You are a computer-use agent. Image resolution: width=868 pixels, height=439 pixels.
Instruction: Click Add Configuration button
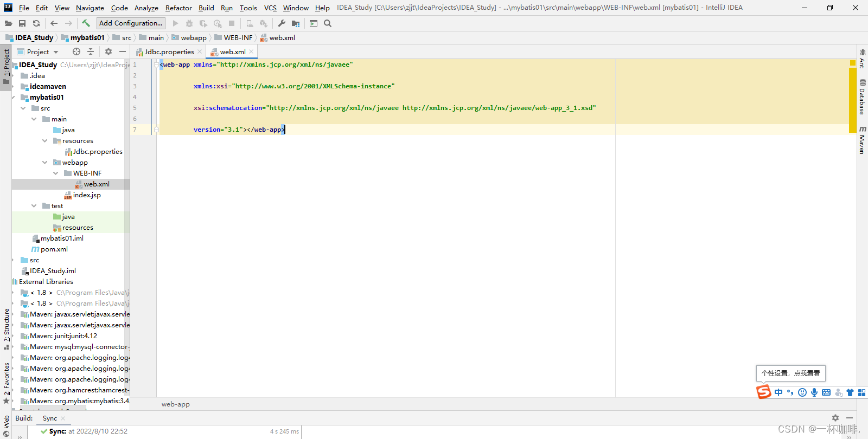click(x=131, y=23)
